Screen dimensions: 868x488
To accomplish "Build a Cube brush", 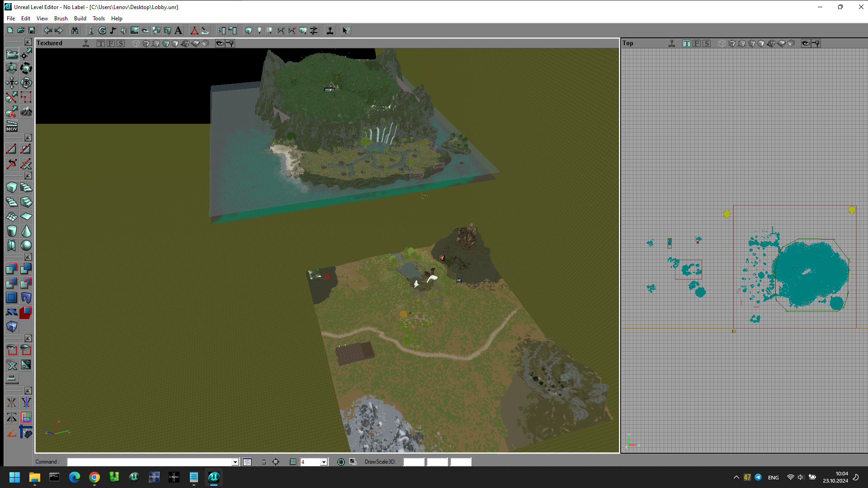I will click(x=12, y=188).
